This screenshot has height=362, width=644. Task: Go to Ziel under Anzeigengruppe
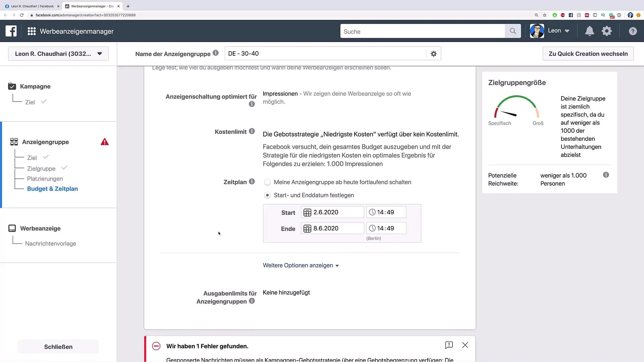[x=32, y=158]
